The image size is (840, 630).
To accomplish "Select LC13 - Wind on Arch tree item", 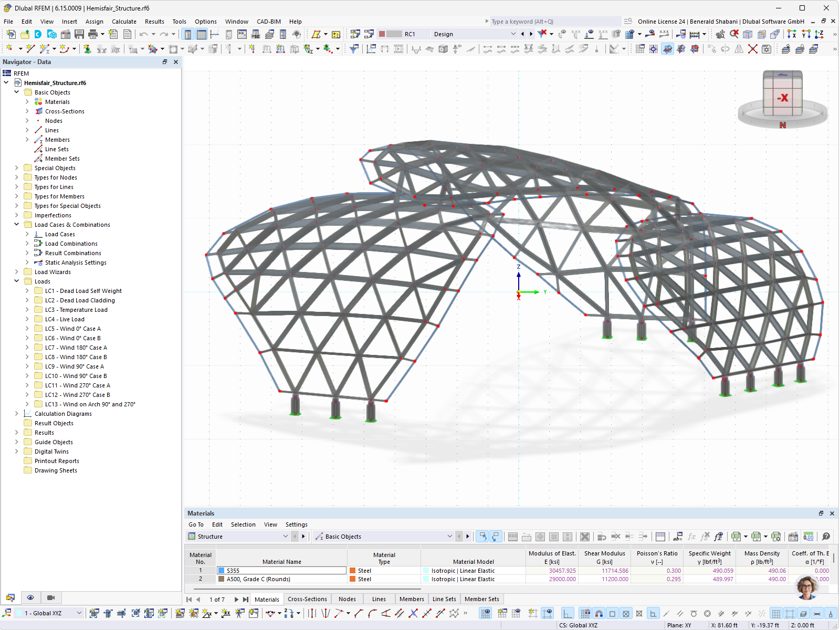I will coord(90,404).
